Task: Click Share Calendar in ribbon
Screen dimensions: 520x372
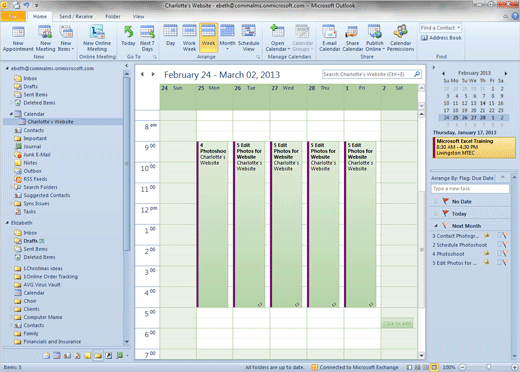Action: (x=352, y=39)
